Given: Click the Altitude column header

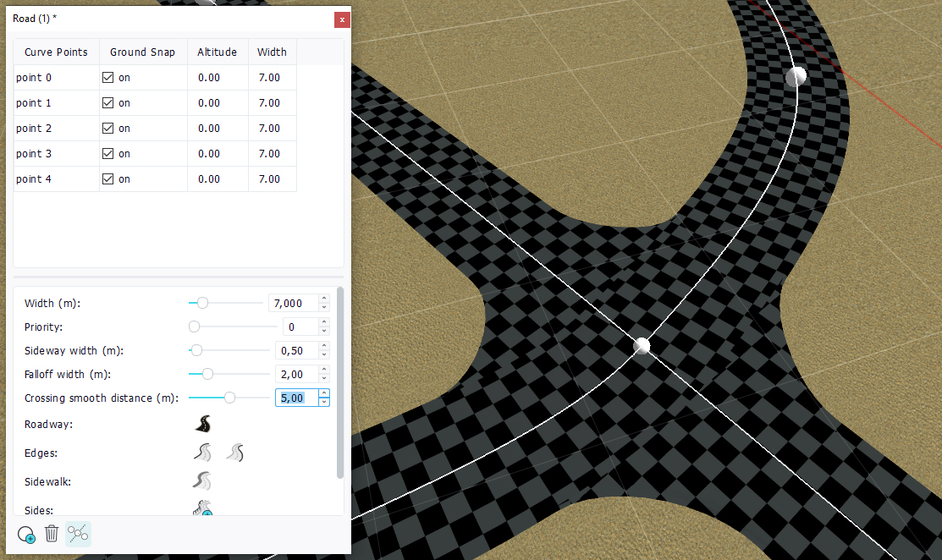Looking at the screenshot, I should (217, 52).
